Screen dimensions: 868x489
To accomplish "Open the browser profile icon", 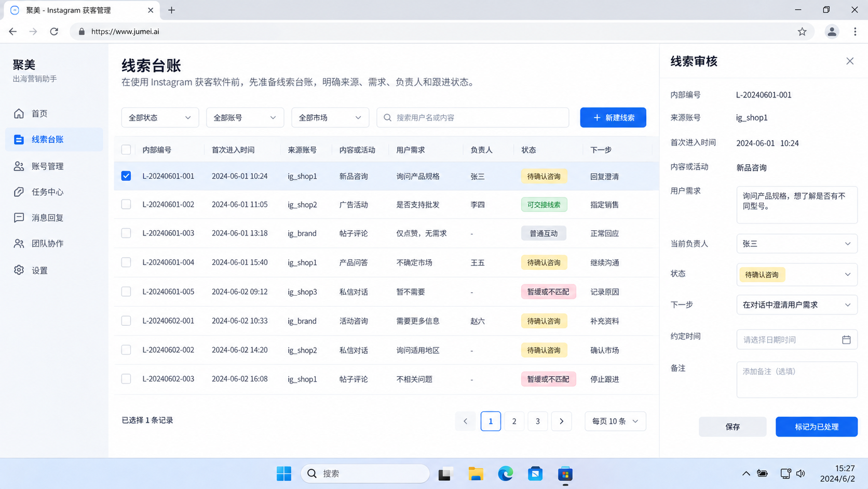I will click(x=832, y=32).
